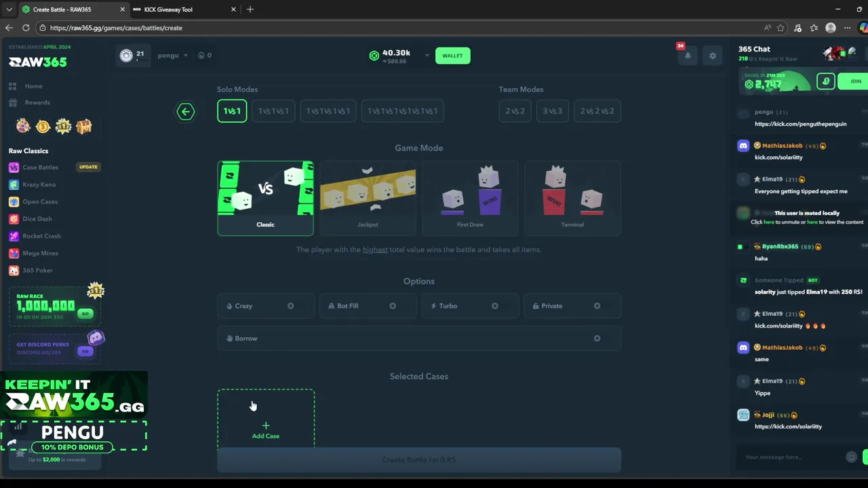Choose the Terminal game mode card
Viewport: 868px width, 488px height.
click(572, 198)
